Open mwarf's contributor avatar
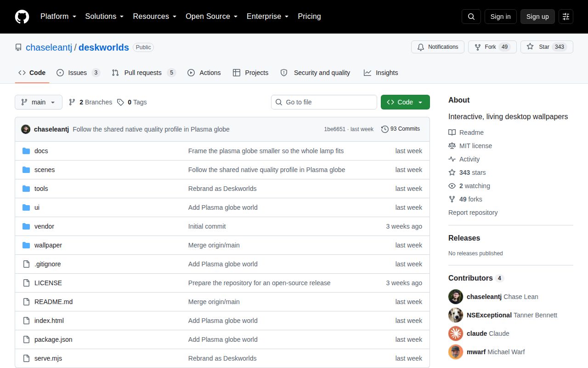 (456, 352)
